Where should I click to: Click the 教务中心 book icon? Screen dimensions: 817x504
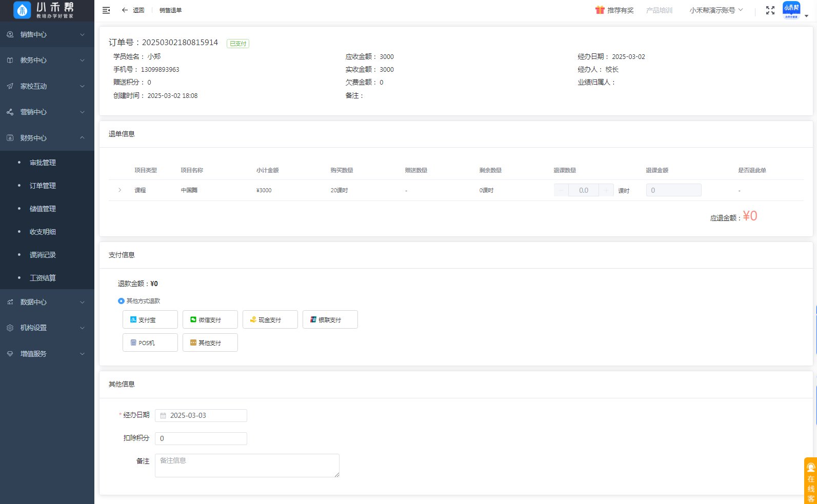(x=10, y=60)
